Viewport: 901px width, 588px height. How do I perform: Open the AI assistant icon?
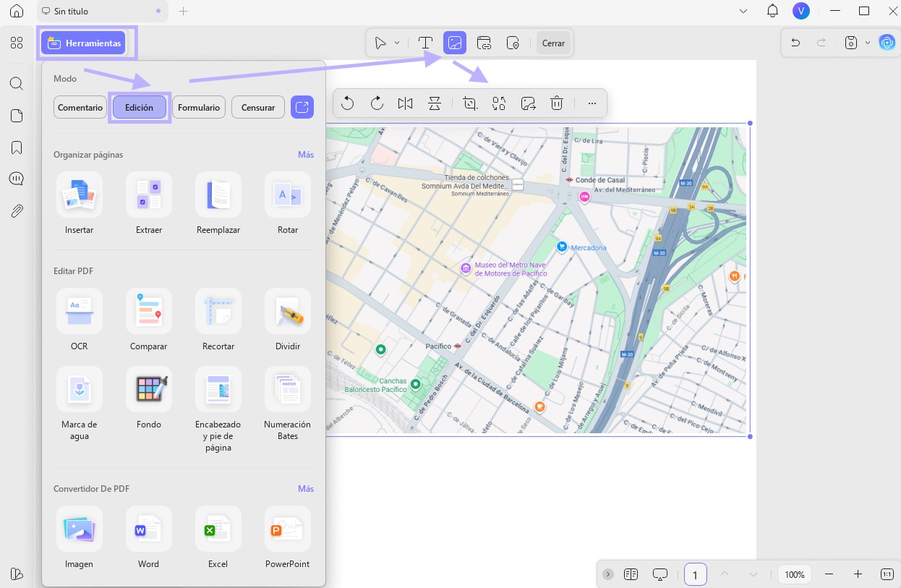pyautogui.click(x=887, y=43)
